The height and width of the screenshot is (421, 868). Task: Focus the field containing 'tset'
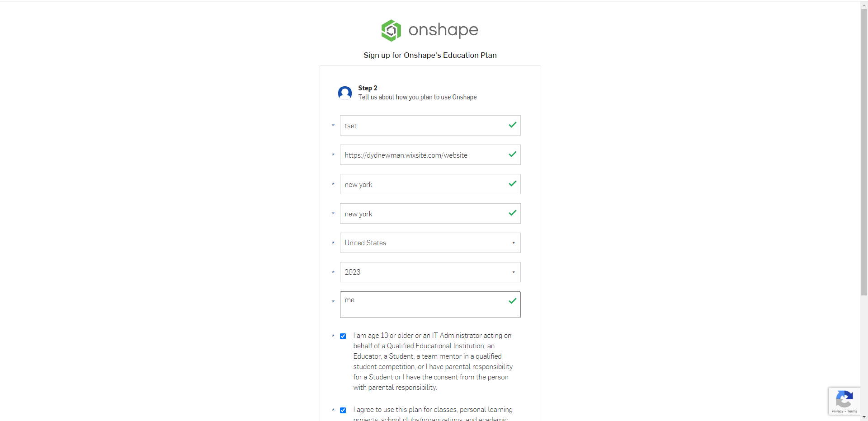pos(423,126)
